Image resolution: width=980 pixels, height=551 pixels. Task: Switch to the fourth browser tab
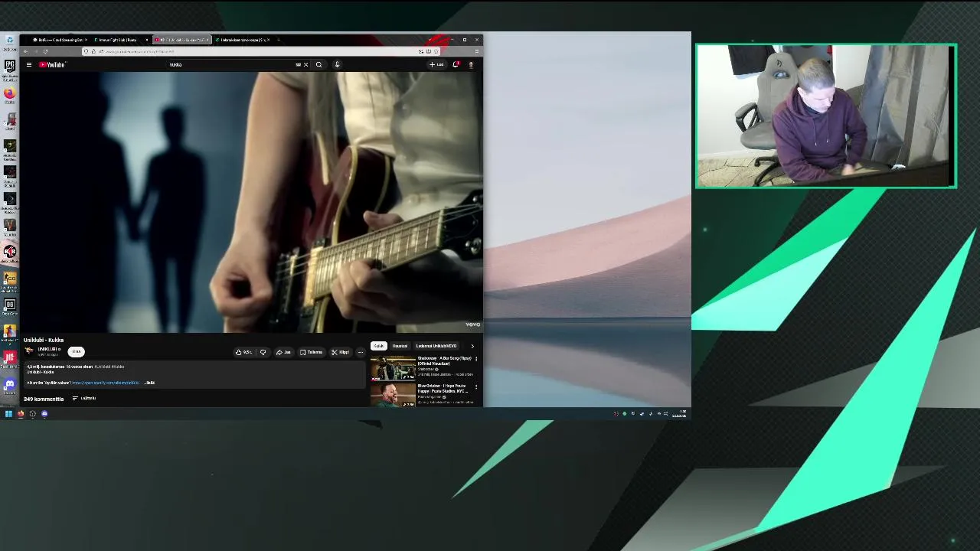coord(243,40)
